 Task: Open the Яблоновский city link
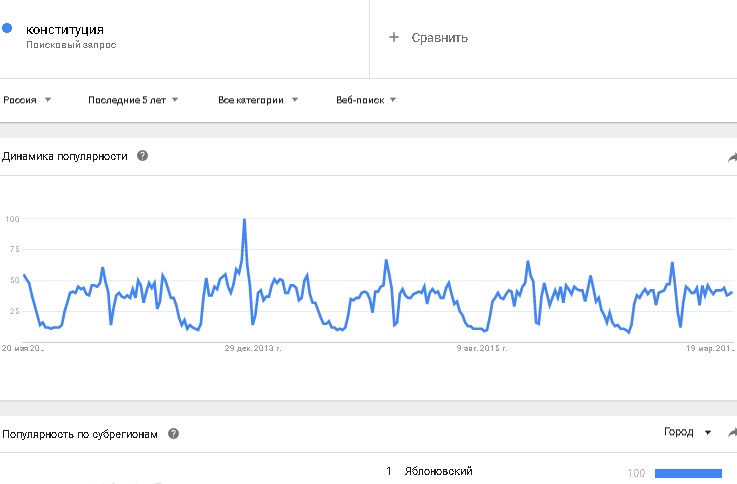(x=438, y=471)
